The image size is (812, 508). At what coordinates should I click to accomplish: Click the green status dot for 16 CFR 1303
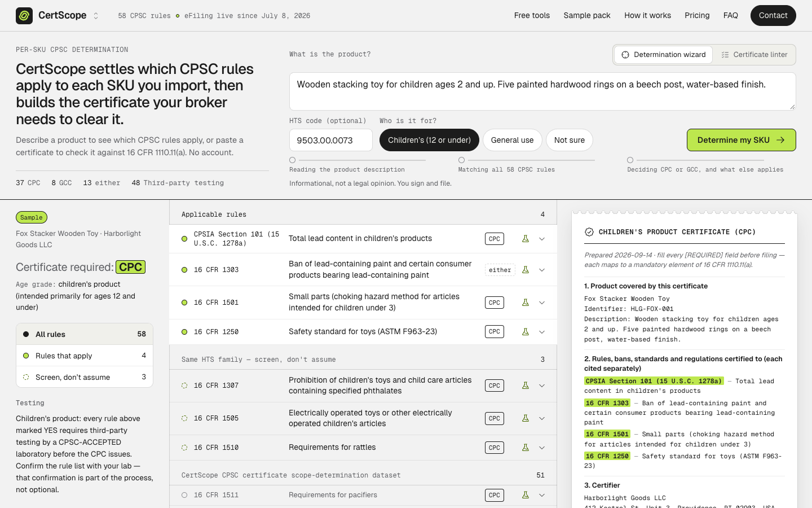tap(184, 270)
